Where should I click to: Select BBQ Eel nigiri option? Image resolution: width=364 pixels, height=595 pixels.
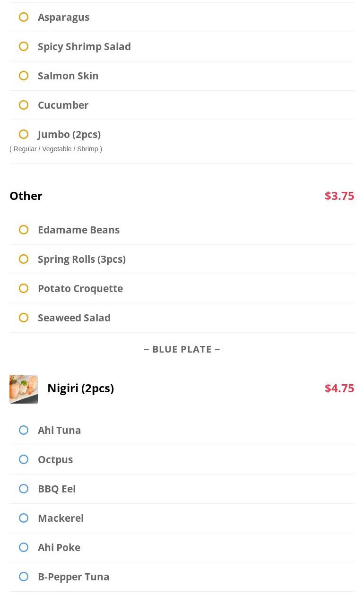pos(24,489)
